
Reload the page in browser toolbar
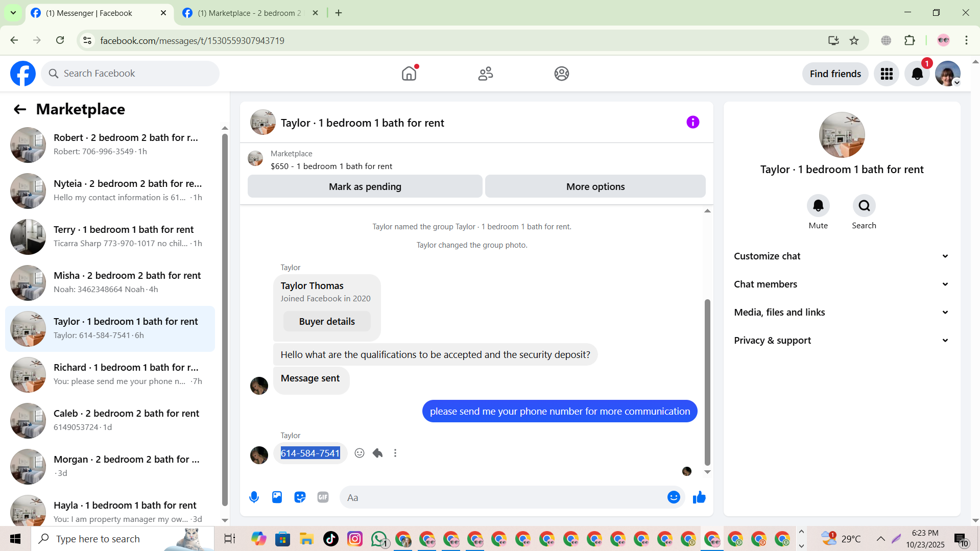[x=60, y=40]
